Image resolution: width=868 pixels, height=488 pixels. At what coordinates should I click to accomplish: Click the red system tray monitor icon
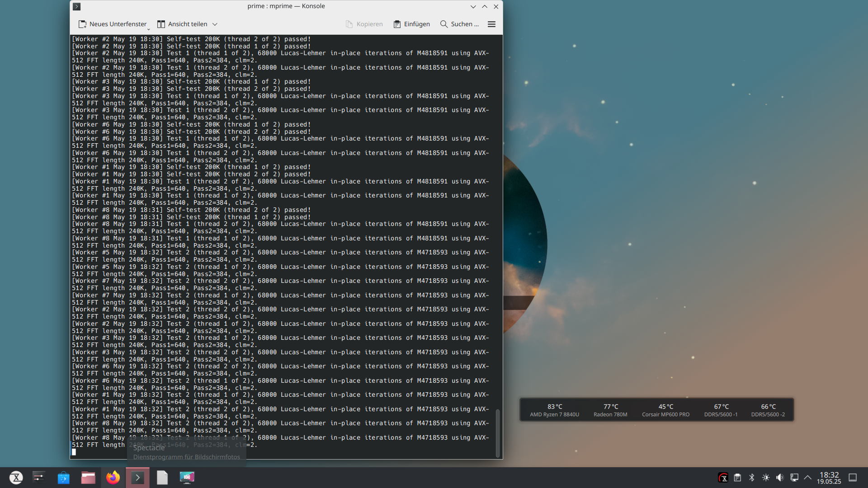(x=723, y=478)
